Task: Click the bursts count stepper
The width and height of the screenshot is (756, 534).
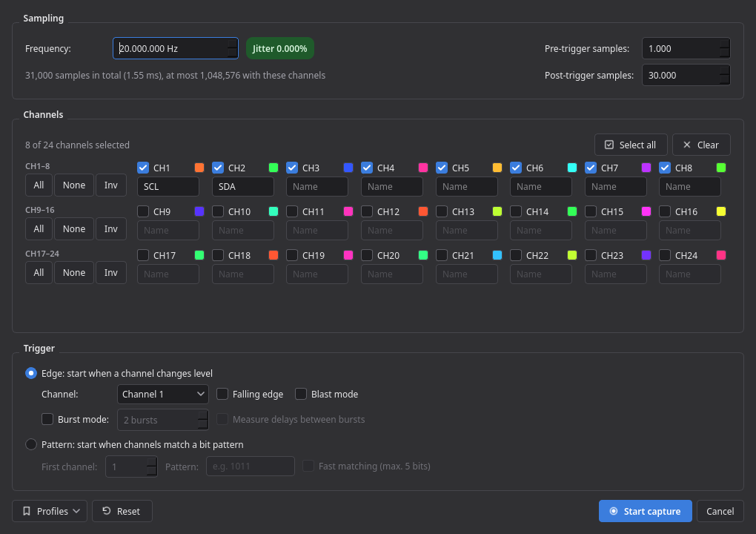Action: coord(203,420)
